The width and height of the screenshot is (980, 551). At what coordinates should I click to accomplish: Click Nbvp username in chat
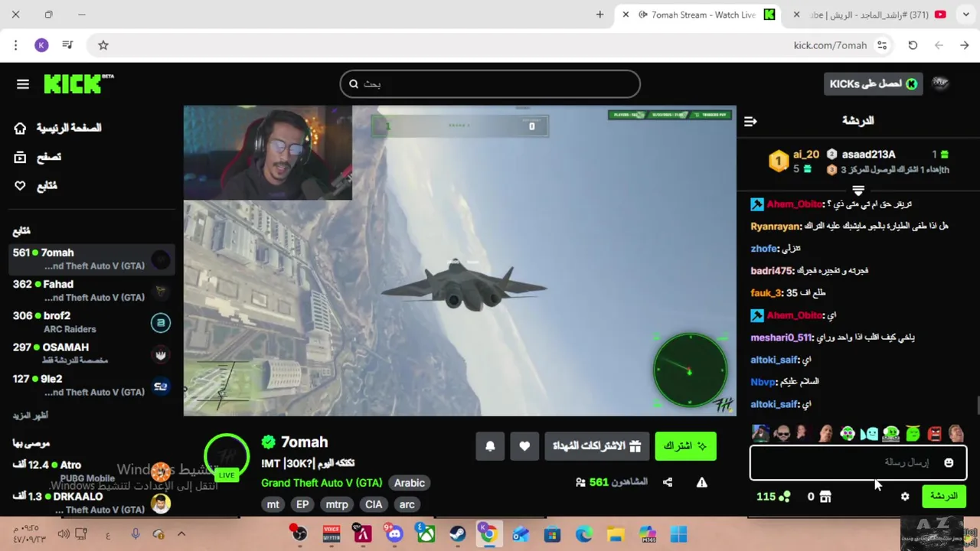pyautogui.click(x=763, y=382)
